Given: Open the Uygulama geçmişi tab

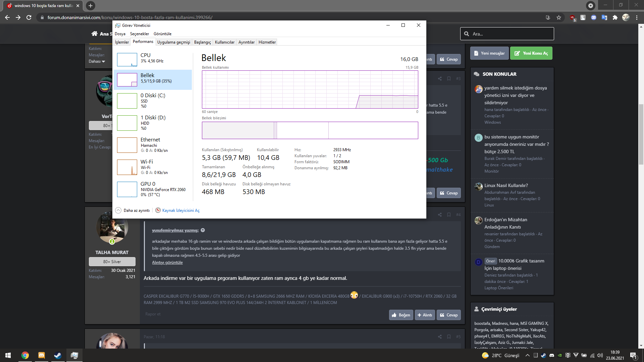Looking at the screenshot, I should [173, 42].
